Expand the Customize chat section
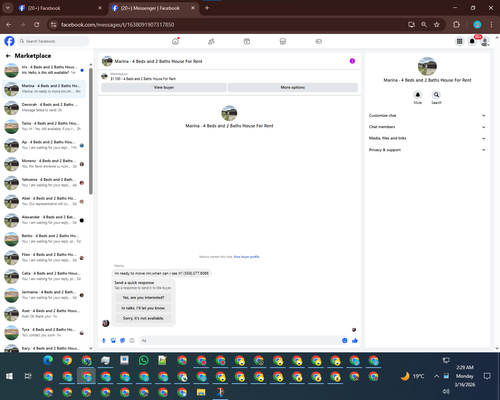Screen dimensions: 500x400 tap(427, 115)
